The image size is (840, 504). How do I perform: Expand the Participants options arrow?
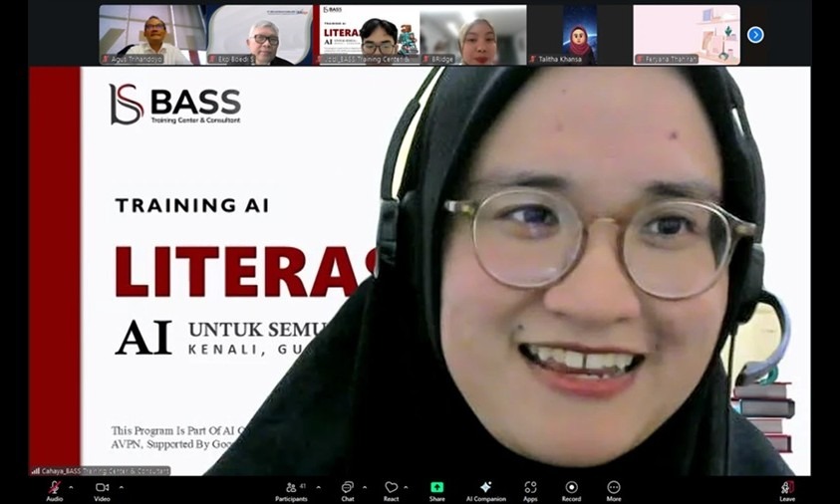(318, 487)
